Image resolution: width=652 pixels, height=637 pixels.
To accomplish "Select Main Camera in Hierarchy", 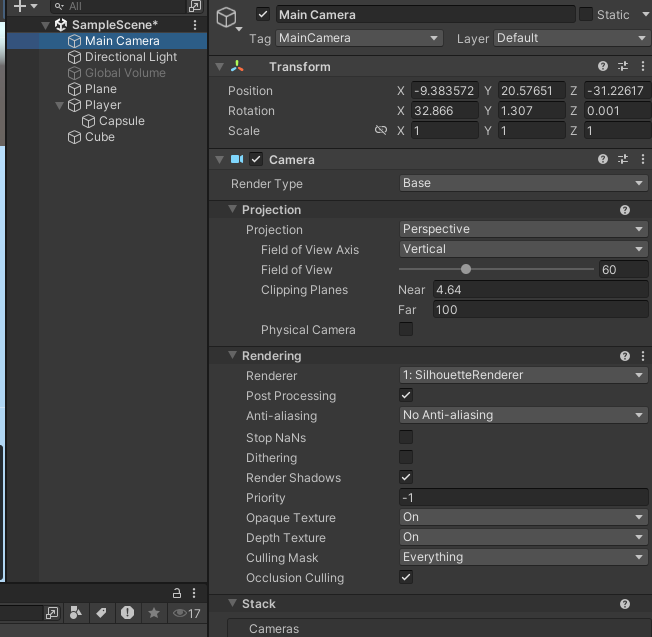I will pos(122,41).
